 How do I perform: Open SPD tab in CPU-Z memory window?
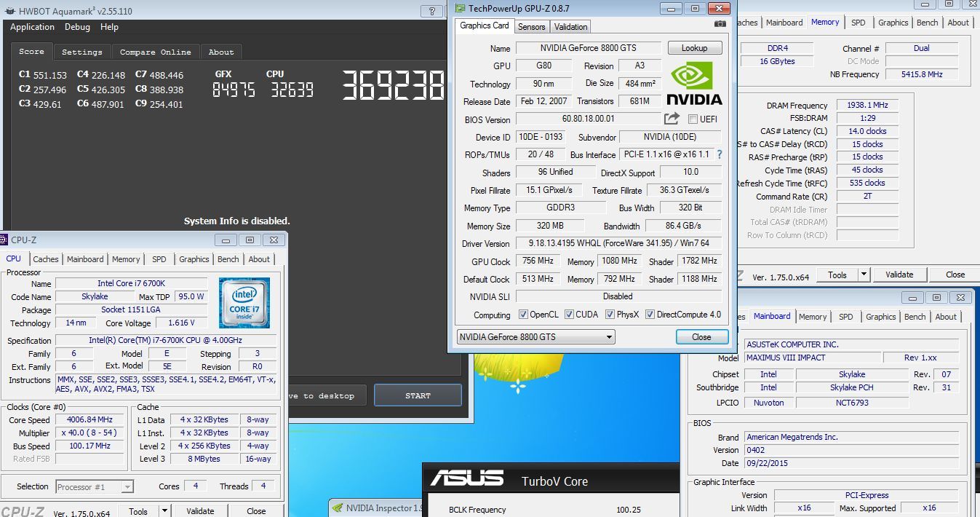(x=859, y=23)
